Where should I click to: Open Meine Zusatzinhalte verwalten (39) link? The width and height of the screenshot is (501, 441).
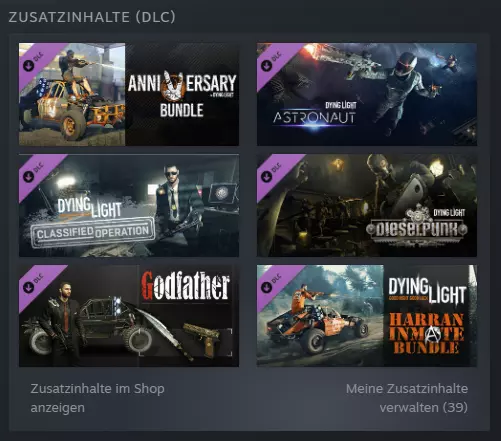click(x=407, y=398)
